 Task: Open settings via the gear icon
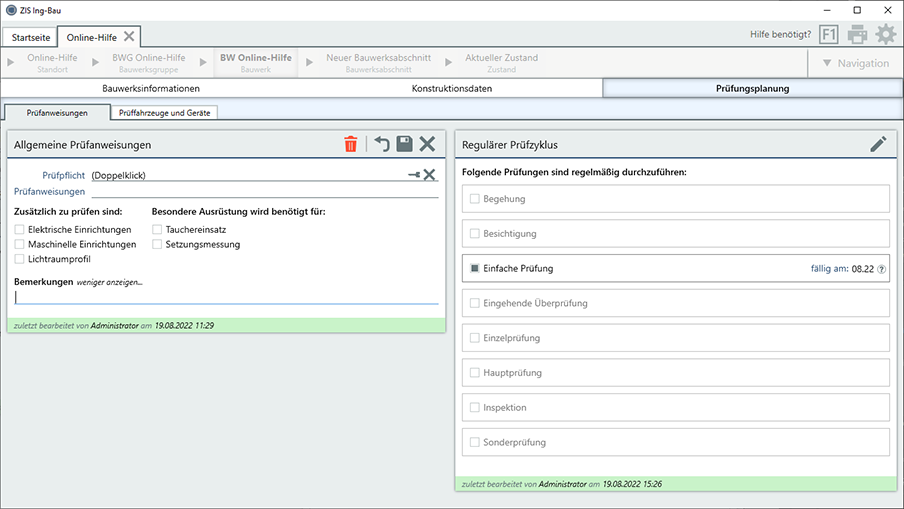886,35
